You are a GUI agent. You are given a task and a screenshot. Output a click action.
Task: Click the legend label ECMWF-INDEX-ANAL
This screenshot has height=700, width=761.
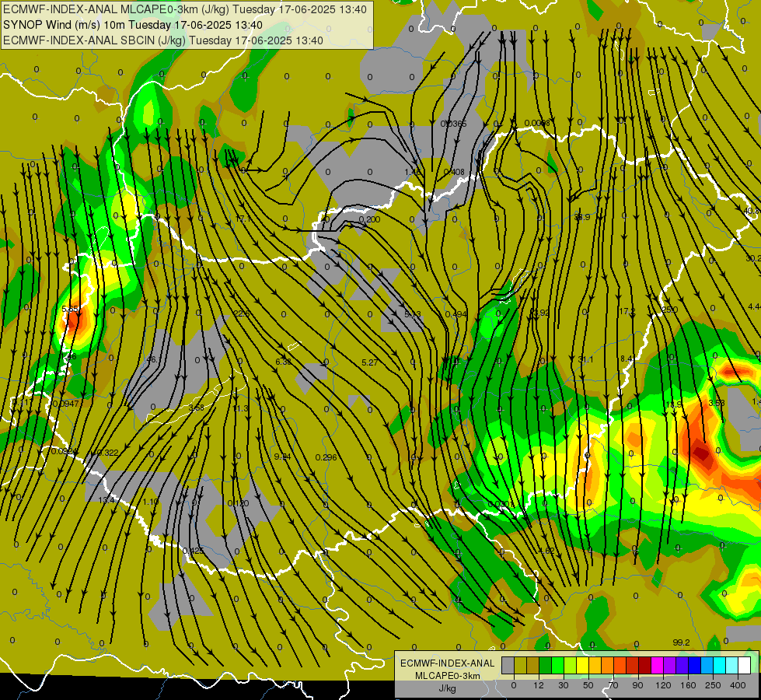coord(447,663)
